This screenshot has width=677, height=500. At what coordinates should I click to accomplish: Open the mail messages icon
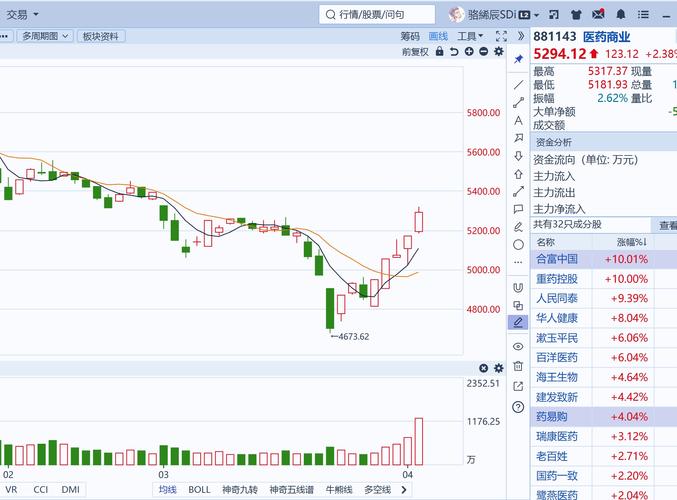598,14
